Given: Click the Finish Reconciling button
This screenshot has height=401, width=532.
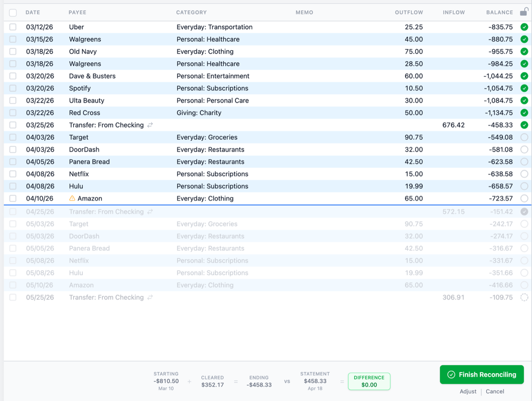Looking at the screenshot, I should click(x=481, y=374).
